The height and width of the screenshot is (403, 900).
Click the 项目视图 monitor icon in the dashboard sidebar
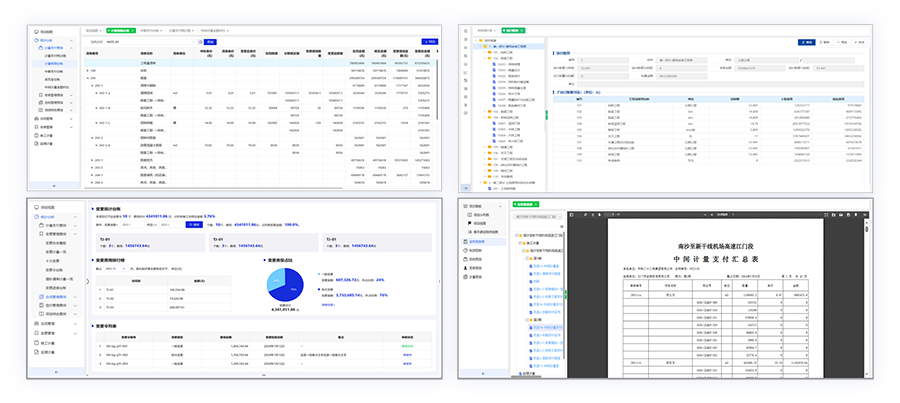pos(37,207)
